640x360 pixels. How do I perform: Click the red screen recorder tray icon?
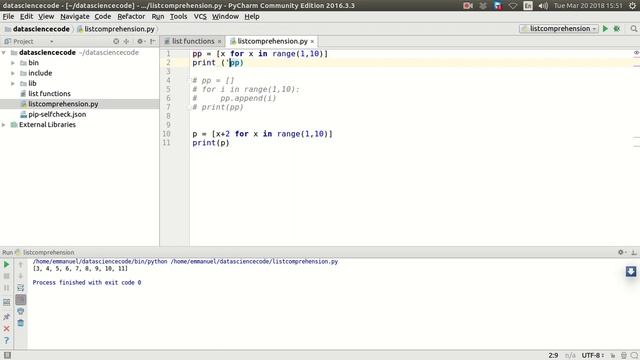click(x=468, y=6)
